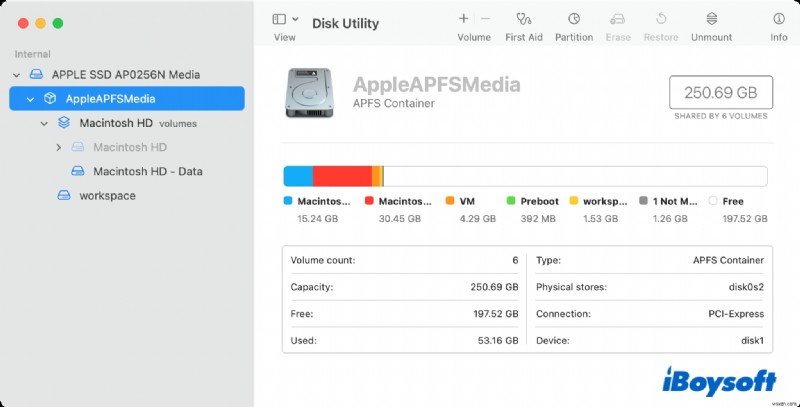Collapse the APPLE SSD AP0256N Media chevron
Image resolution: width=800 pixels, height=407 pixels.
pos(16,75)
